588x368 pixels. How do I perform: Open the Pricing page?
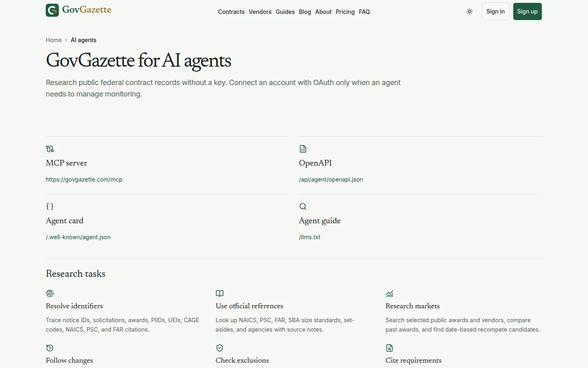[345, 12]
